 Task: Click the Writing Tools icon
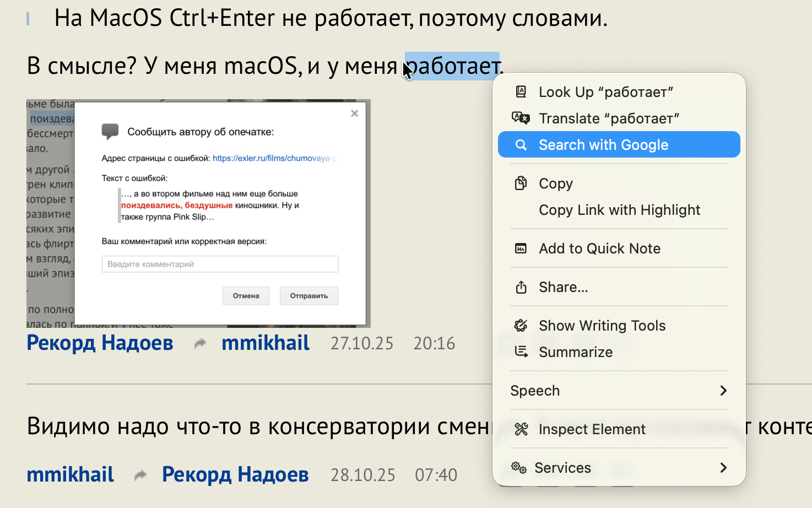pos(521,326)
